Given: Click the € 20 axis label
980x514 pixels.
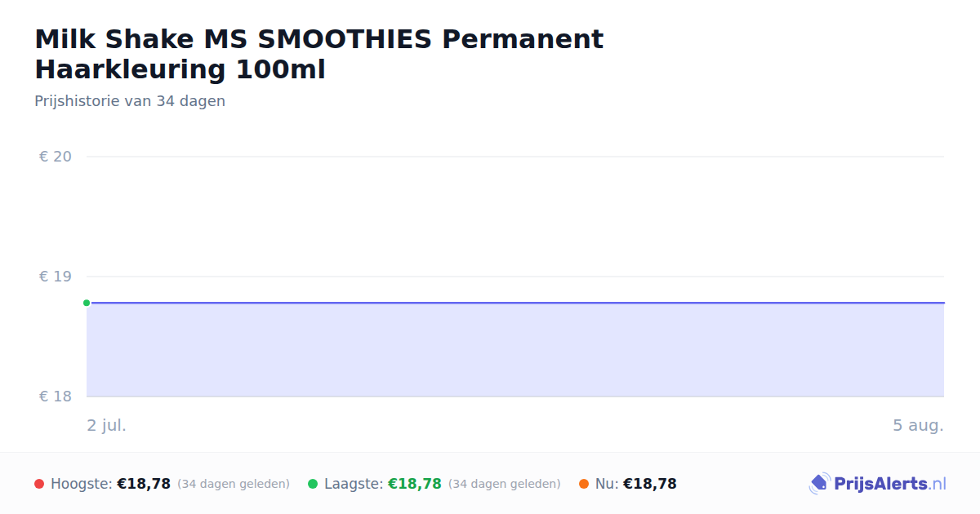Looking at the screenshot, I should tap(56, 157).
